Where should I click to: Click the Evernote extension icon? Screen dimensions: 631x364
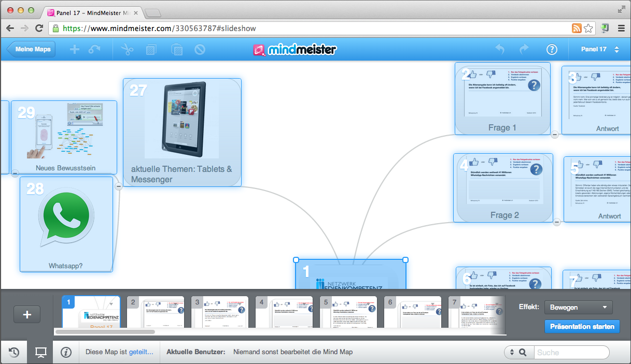(605, 28)
